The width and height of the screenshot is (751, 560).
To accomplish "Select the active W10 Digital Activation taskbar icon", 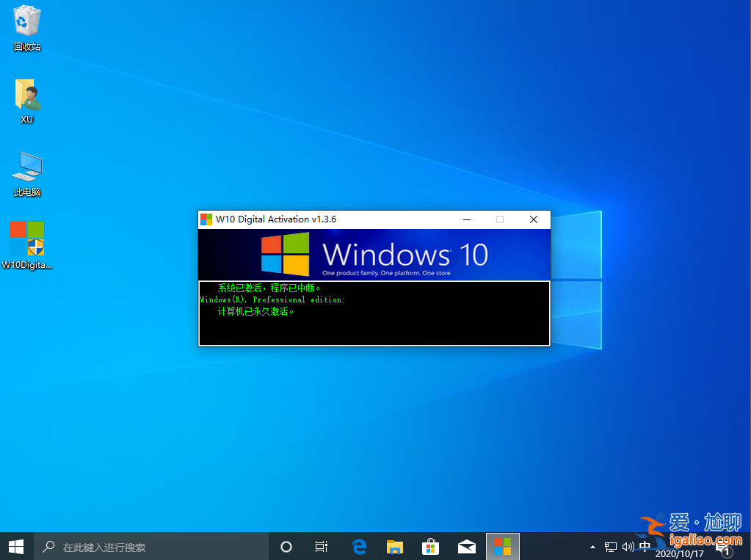I will [502, 546].
